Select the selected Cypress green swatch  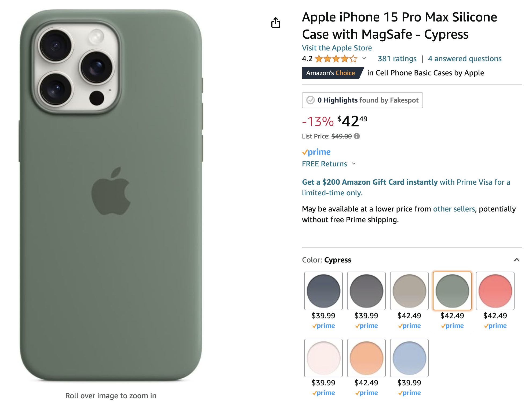[452, 291]
